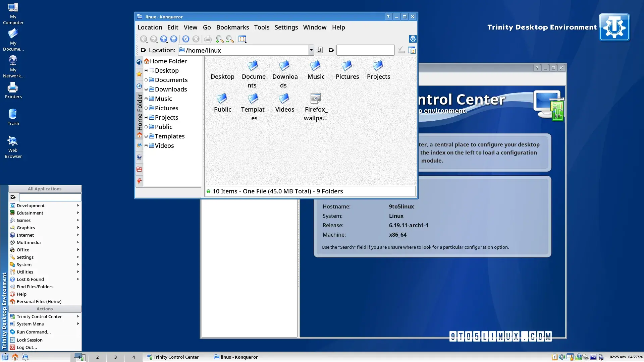The image size is (644, 362).
Task: Open the History sidebar tab in Konqueror
Action: click(139, 86)
